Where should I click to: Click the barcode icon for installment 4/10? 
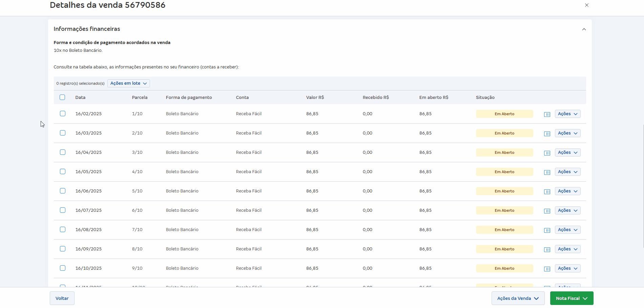547,172
